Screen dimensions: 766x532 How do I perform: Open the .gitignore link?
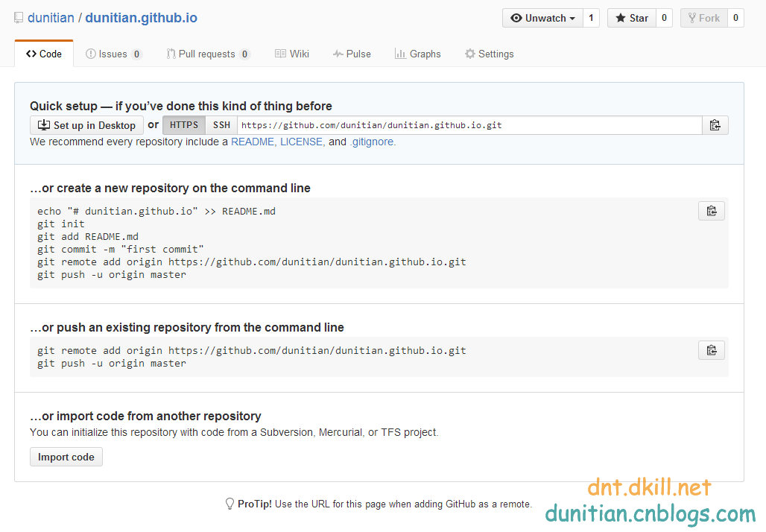(372, 142)
